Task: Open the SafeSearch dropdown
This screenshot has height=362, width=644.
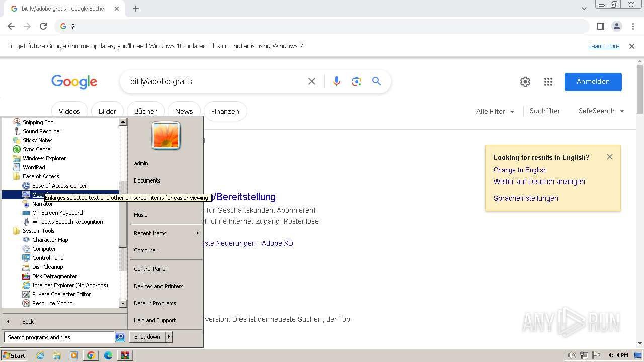Action: click(601, 111)
